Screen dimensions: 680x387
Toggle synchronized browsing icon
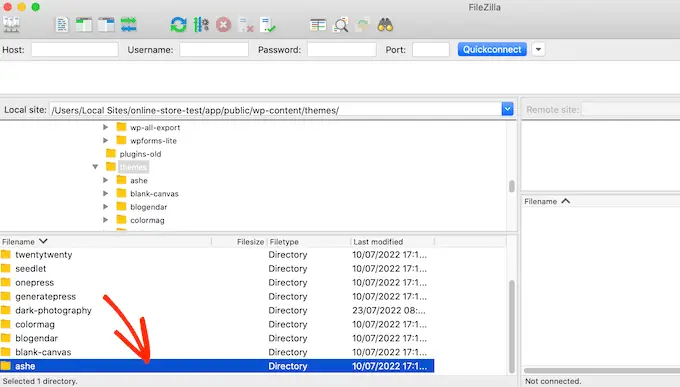363,25
